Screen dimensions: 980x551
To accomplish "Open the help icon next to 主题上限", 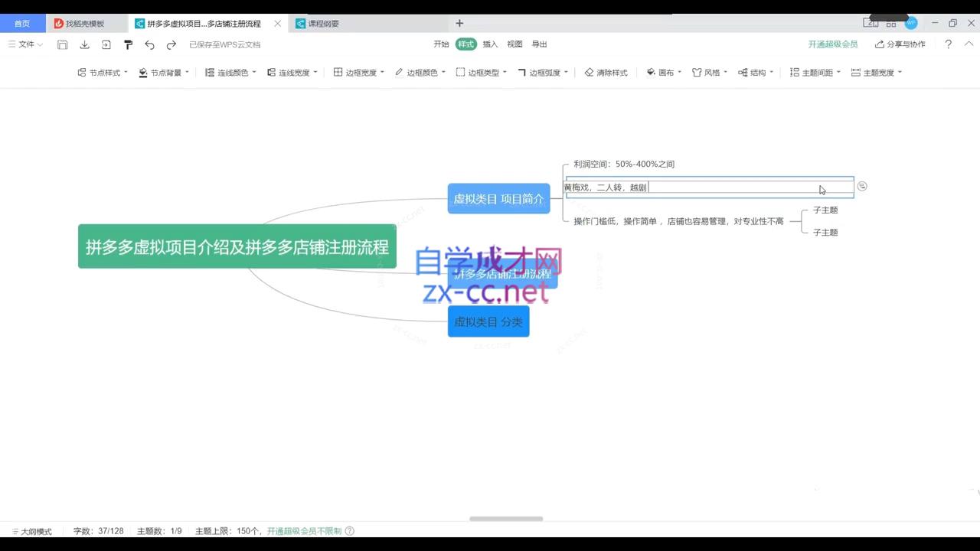I will (x=350, y=531).
